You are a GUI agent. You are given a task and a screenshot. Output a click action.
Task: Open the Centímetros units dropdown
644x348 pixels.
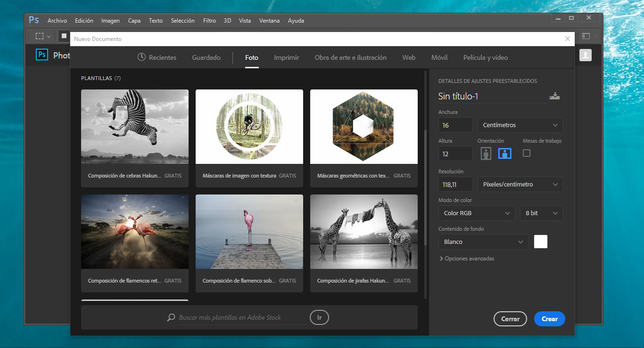520,125
